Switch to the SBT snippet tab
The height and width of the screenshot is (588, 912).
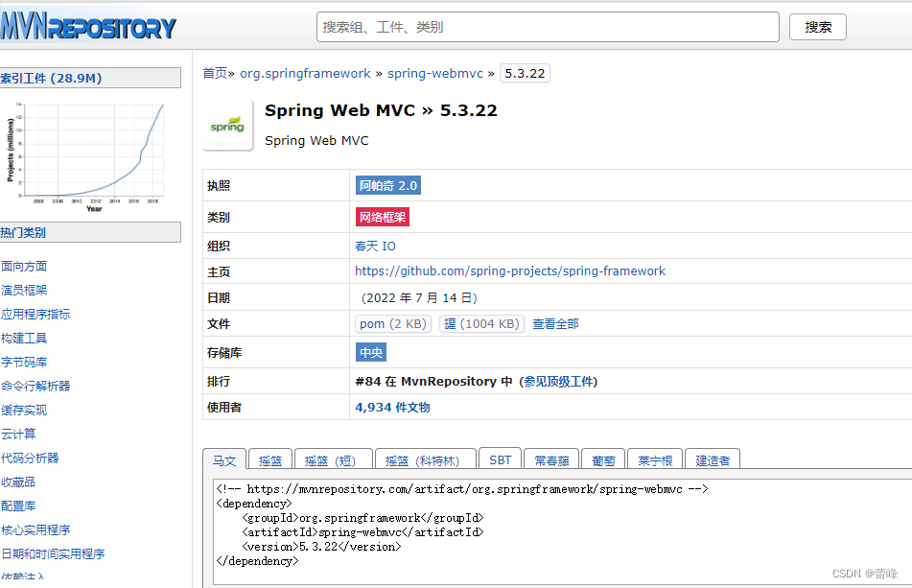click(x=500, y=459)
